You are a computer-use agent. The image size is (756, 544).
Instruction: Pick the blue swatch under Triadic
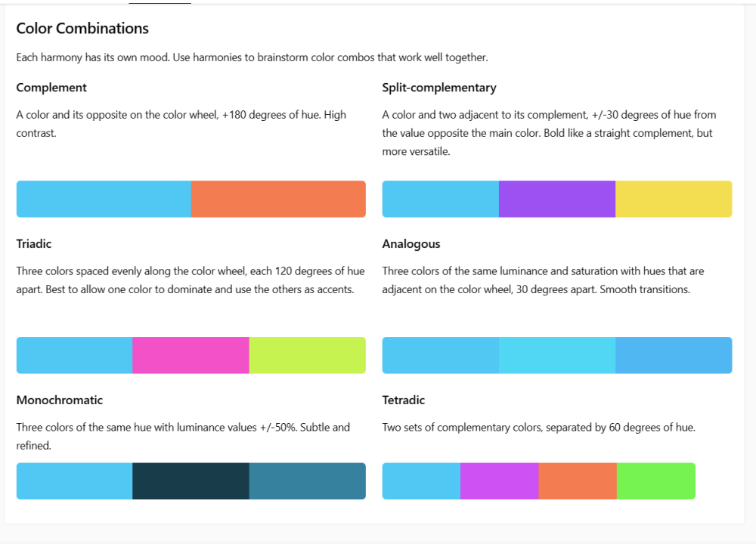tap(74, 355)
